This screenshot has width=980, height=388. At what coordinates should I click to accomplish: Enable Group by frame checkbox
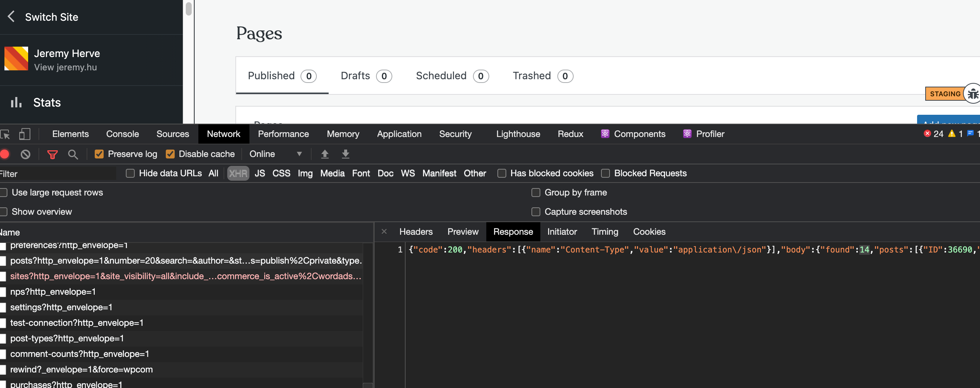tap(536, 192)
